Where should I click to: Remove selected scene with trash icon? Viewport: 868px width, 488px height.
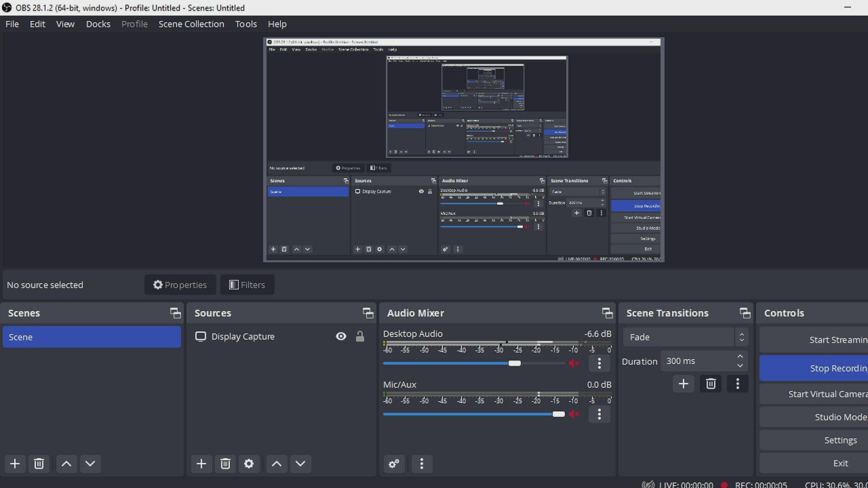(x=39, y=464)
